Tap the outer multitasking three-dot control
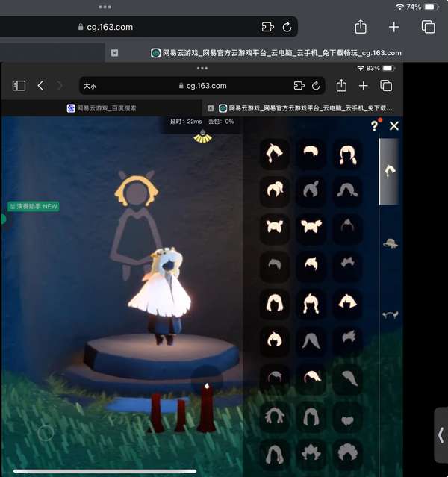 tap(105, 7)
